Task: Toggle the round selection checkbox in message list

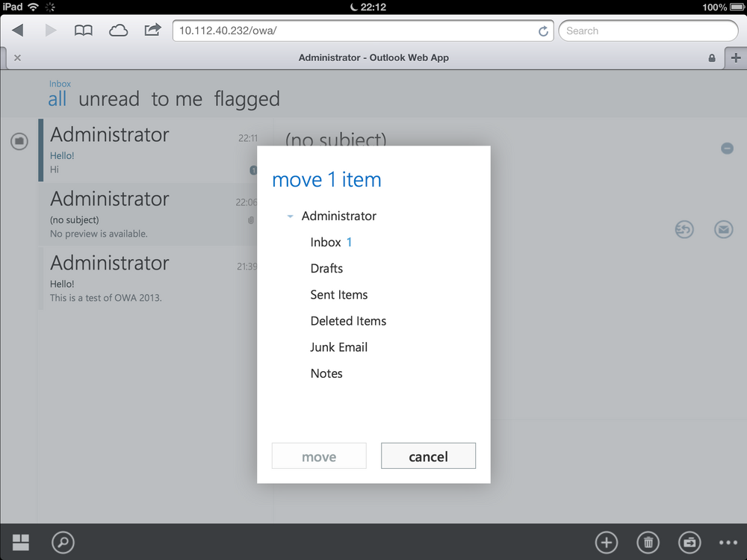Action: [x=19, y=141]
